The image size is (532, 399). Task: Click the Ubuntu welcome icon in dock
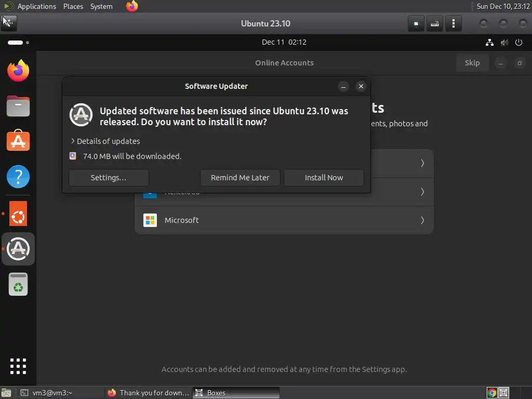pos(18,214)
